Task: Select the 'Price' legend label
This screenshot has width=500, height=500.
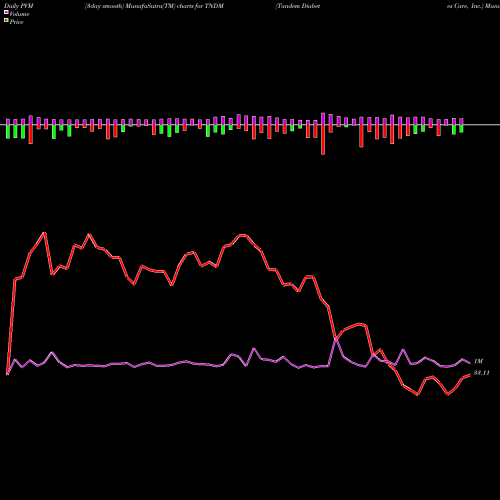Action: [x=16, y=22]
